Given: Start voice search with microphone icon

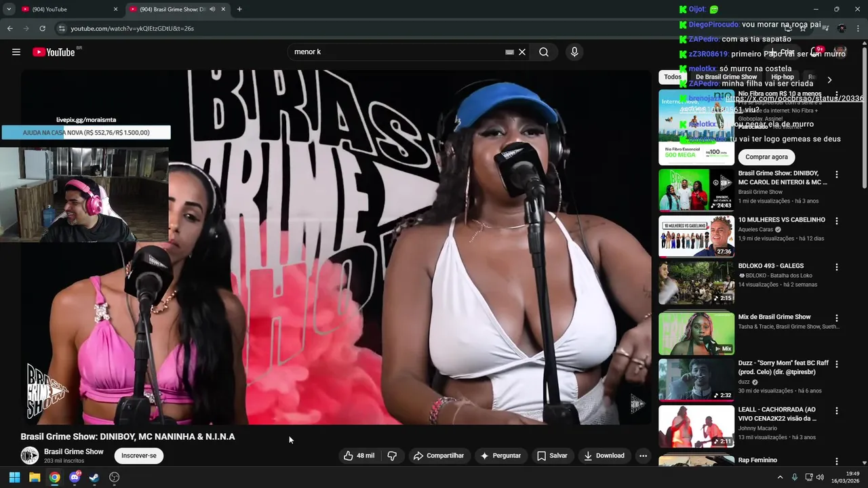Looking at the screenshot, I should point(574,52).
